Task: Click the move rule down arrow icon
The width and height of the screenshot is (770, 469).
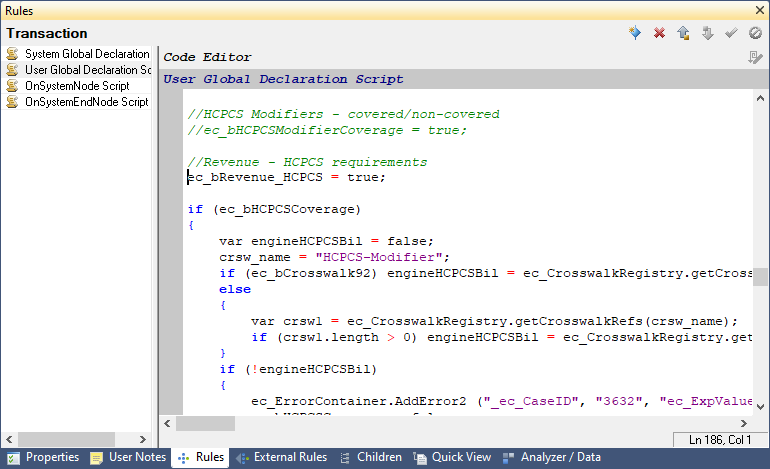Action: [707, 33]
